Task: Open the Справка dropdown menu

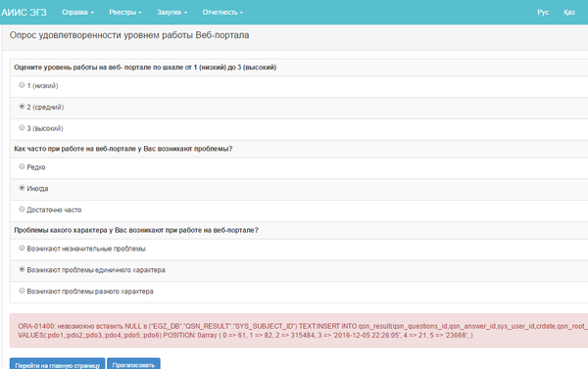Action: click(77, 13)
